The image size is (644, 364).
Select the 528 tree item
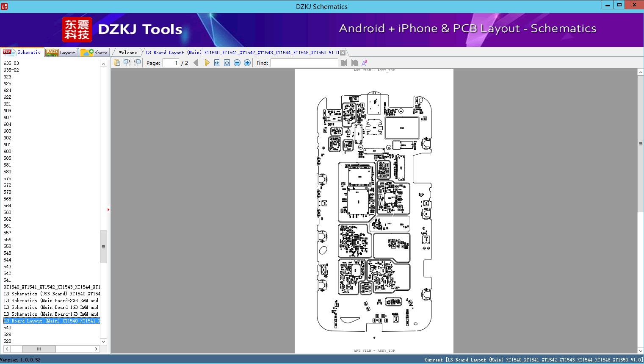click(8, 341)
